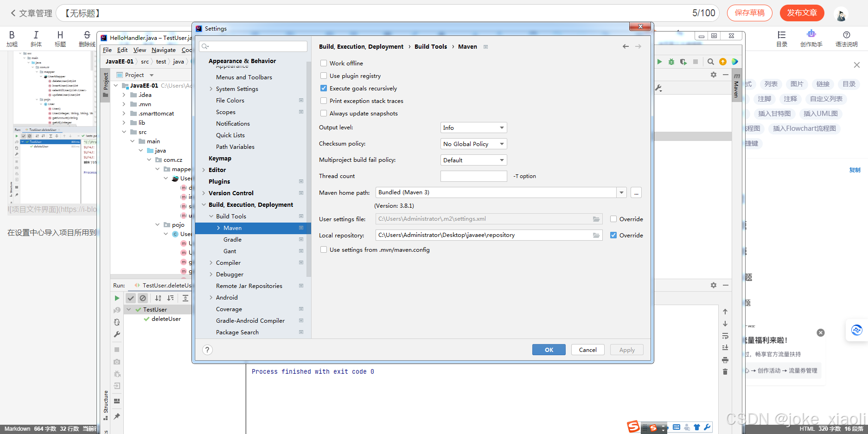868x434 pixels.
Task: Click 插入UML图 insert UML button
Action: [x=821, y=114]
